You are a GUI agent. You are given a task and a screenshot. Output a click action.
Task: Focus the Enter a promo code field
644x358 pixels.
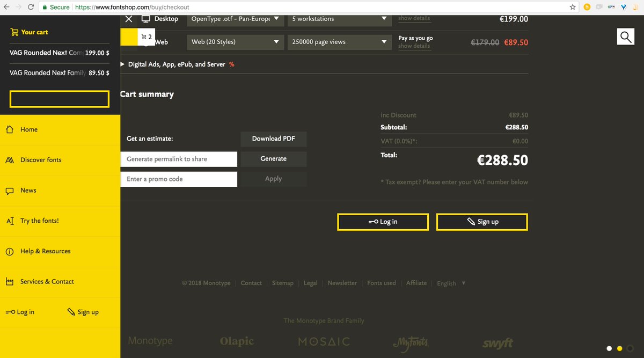point(179,179)
